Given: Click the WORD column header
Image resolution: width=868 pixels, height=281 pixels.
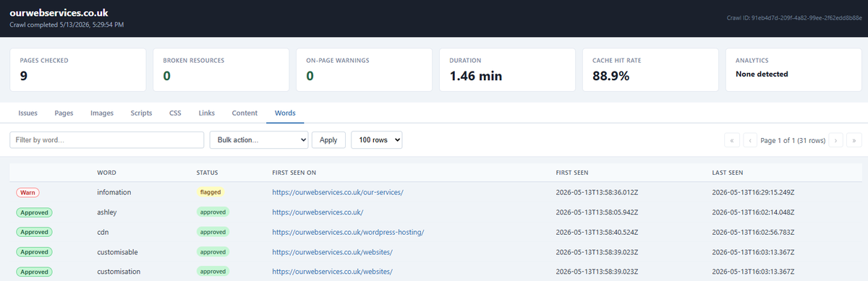Looking at the screenshot, I should click(x=106, y=173).
